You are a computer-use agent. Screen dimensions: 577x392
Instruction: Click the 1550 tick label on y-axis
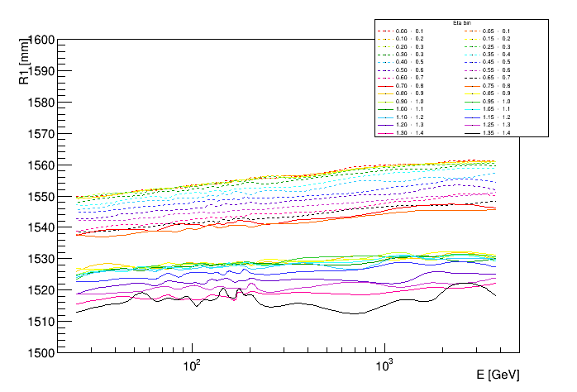[41, 197]
